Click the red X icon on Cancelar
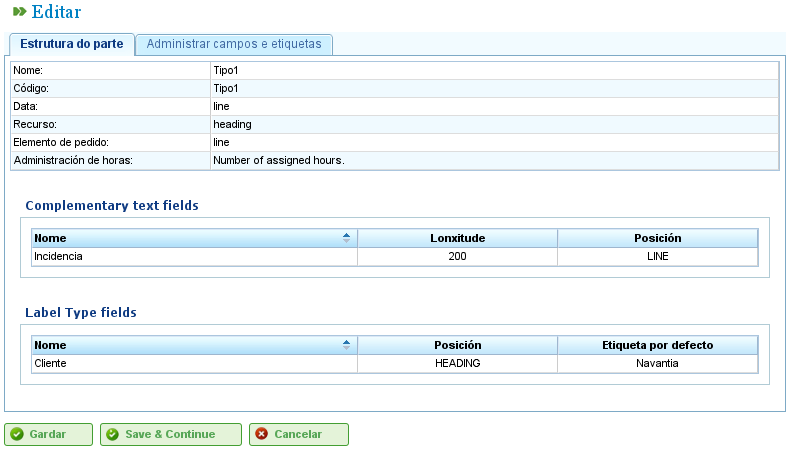This screenshot has width=795, height=454. click(261, 435)
